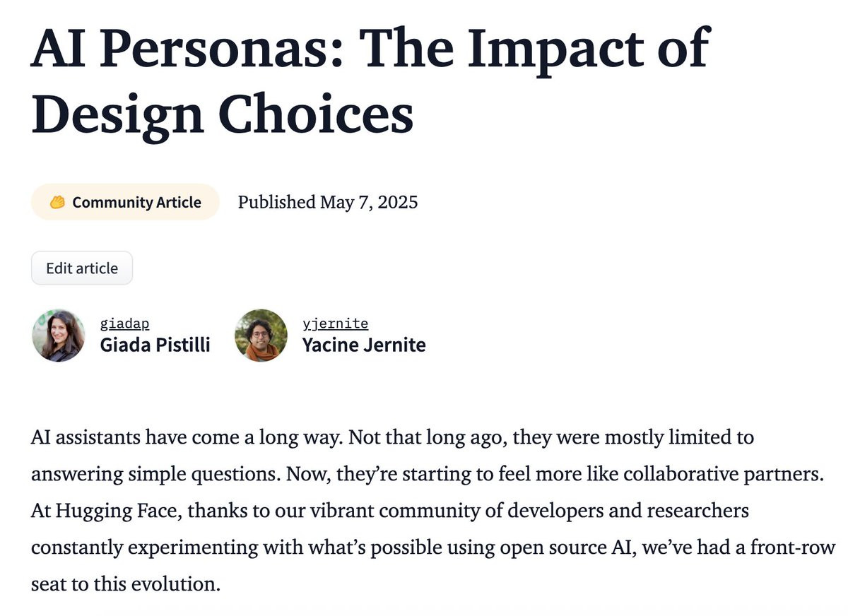Click the "AI Personas: The Impact of" title line

(x=369, y=48)
